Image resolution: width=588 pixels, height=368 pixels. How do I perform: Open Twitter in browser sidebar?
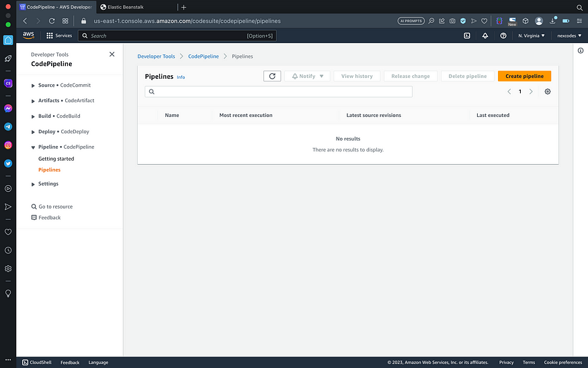[8, 163]
